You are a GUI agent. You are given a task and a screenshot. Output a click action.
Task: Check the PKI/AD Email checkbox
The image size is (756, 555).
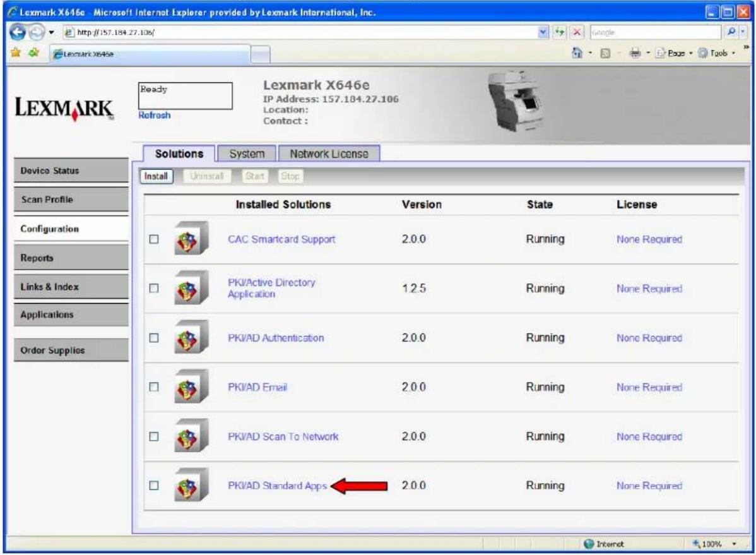click(x=154, y=387)
